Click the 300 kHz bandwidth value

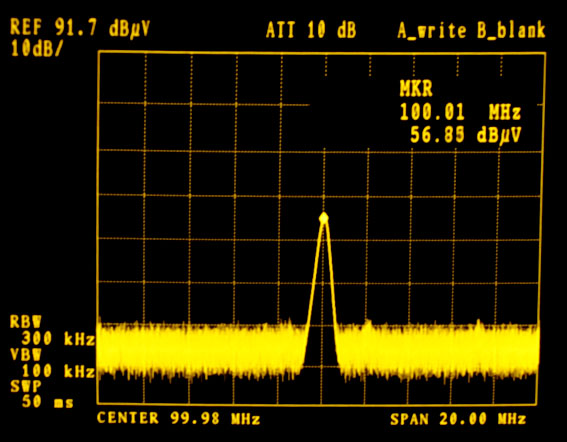coord(58,339)
